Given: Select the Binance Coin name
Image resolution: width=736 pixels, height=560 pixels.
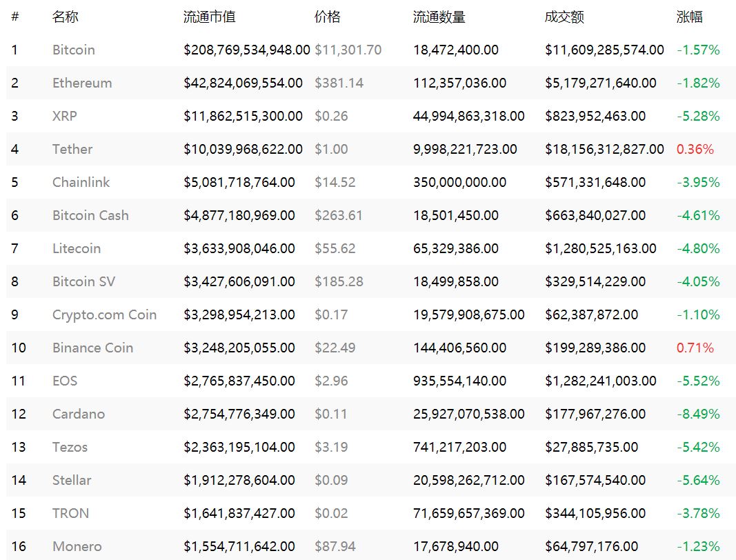Looking at the screenshot, I should (x=93, y=348).
